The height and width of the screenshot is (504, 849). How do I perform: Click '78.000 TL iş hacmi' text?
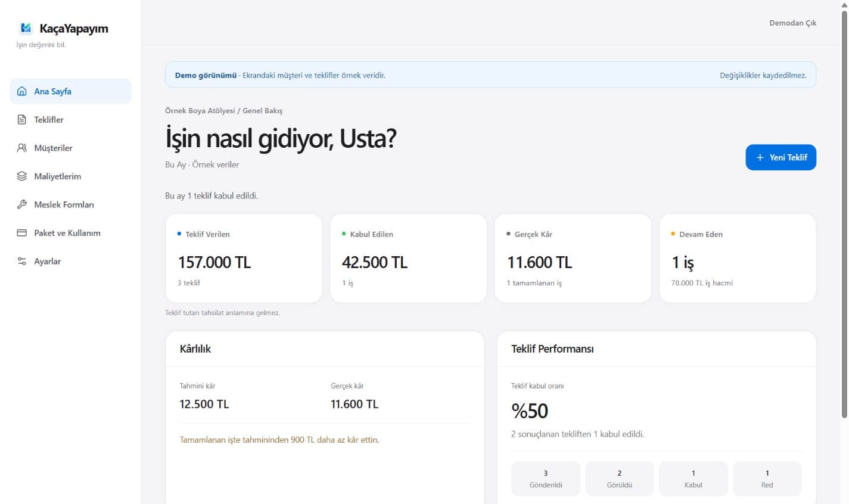[702, 283]
